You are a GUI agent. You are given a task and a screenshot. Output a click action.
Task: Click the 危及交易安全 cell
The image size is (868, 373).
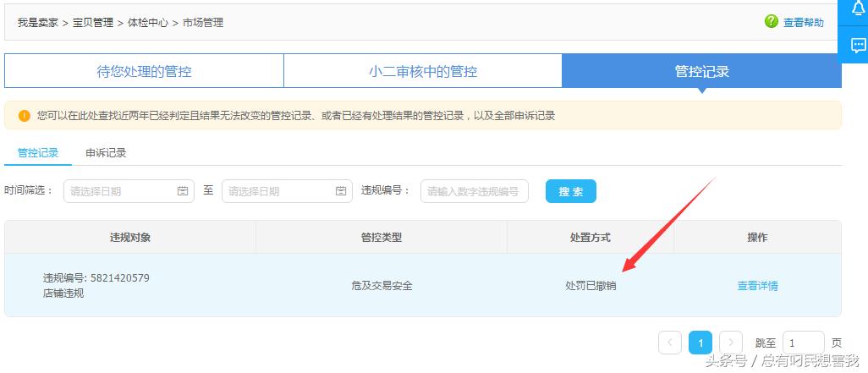click(x=382, y=286)
